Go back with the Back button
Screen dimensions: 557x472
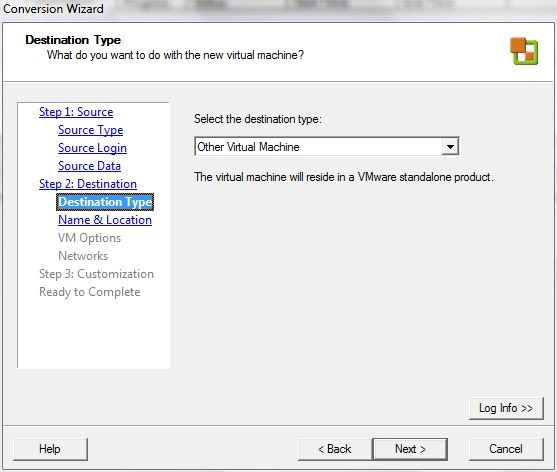coord(335,449)
